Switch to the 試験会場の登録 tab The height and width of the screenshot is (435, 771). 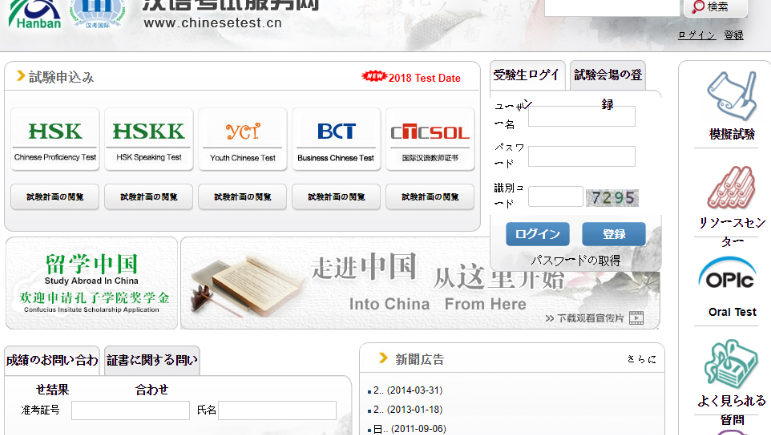608,75
